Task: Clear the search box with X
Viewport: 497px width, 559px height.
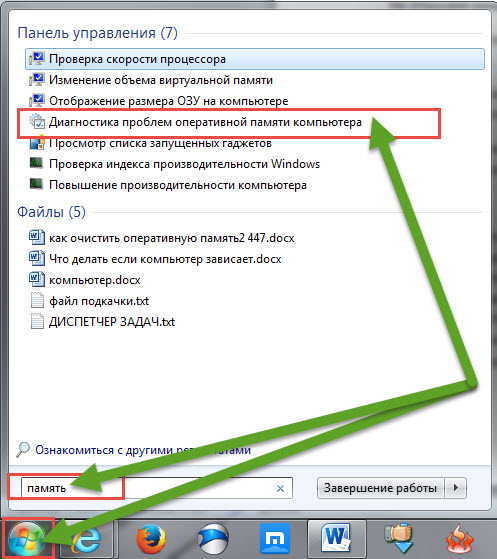Action: click(x=281, y=488)
